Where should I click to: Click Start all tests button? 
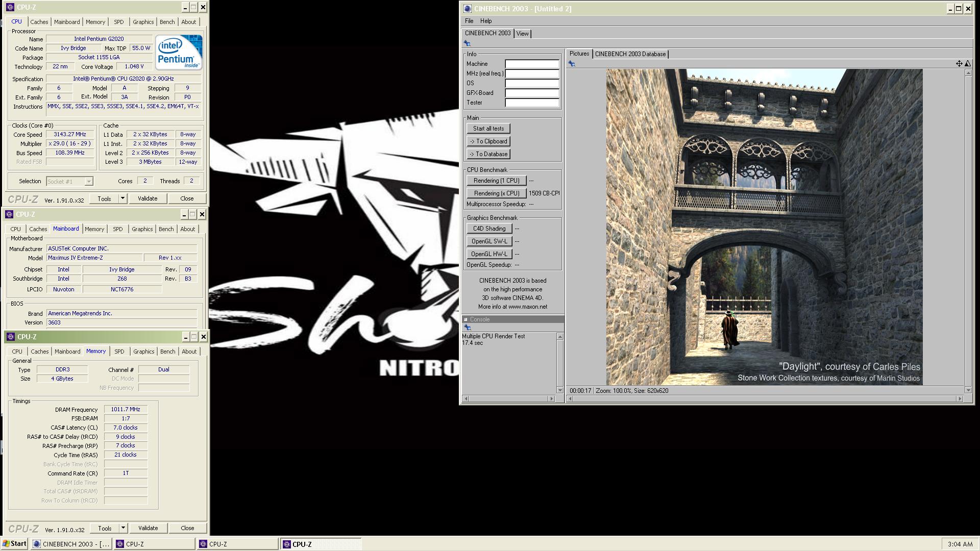point(488,129)
